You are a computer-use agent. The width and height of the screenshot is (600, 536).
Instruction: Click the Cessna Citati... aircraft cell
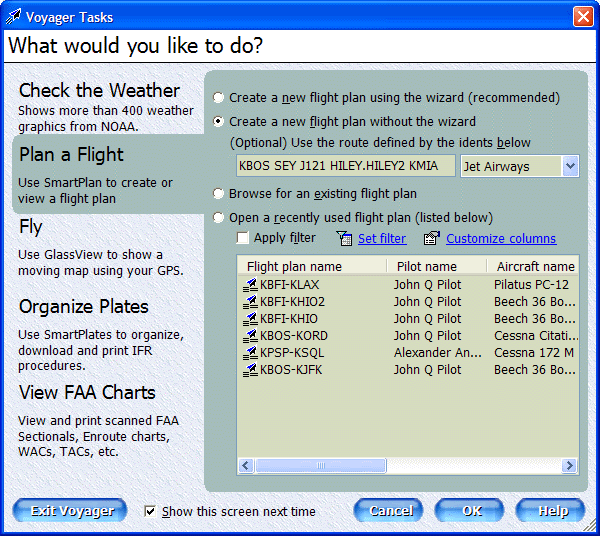tap(536, 336)
